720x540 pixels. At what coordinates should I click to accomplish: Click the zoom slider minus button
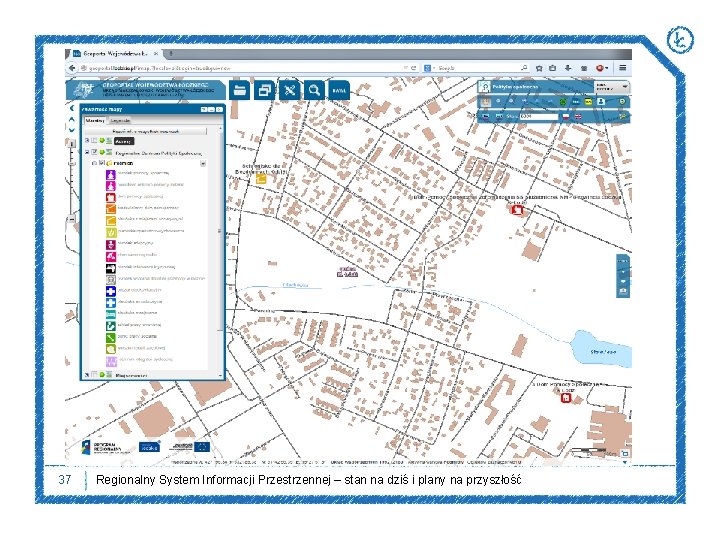(x=72, y=219)
